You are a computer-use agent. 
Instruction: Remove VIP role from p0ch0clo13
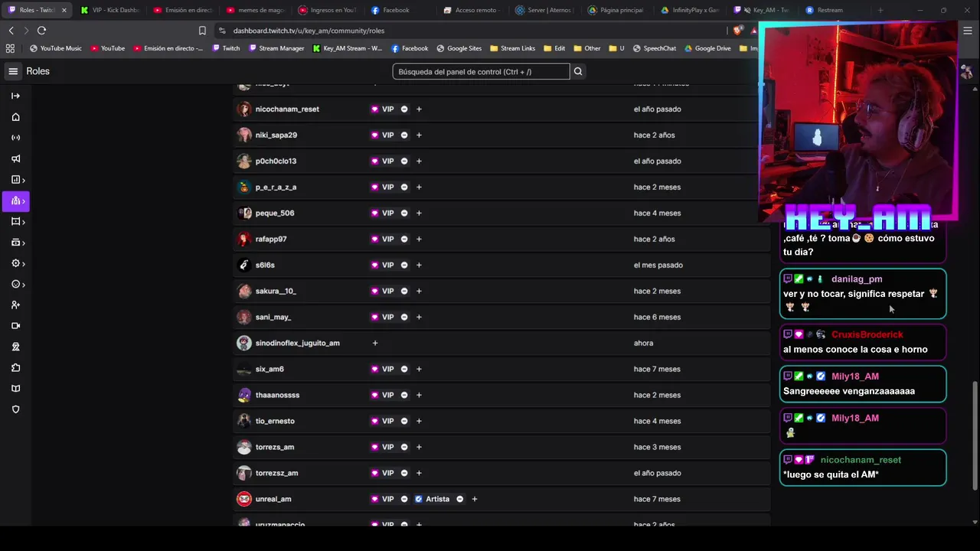coord(404,161)
